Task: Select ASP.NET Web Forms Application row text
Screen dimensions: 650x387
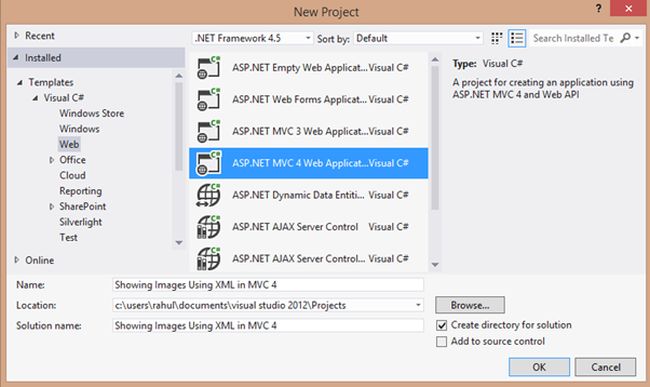Action: coord(299,99)
